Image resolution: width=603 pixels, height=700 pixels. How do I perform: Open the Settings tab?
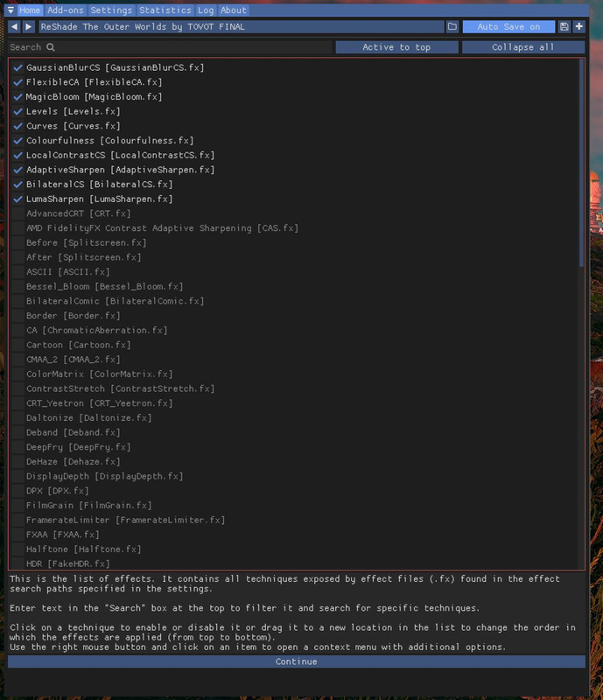pos(111,10)
